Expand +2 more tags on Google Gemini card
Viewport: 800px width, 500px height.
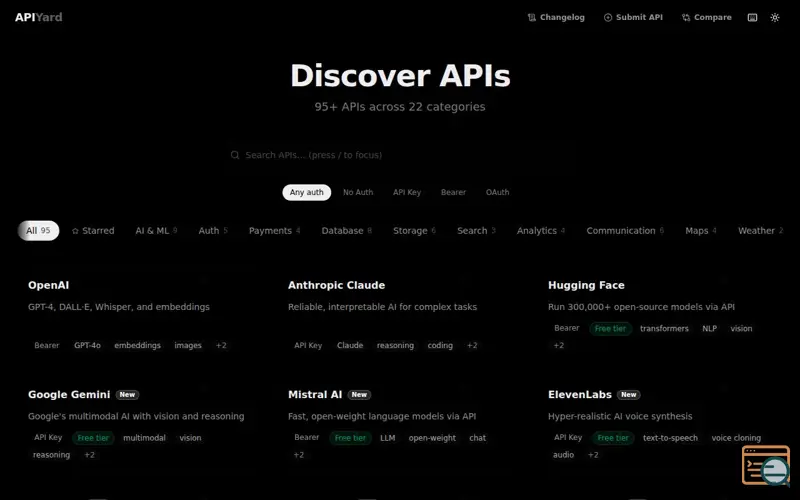89,455
